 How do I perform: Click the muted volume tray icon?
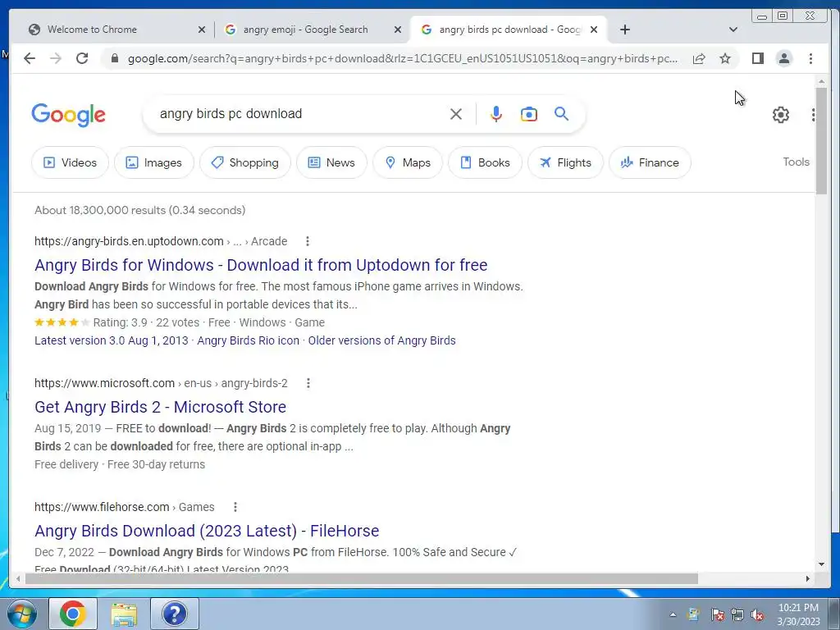pyautogui.click(x=757, y=614)
